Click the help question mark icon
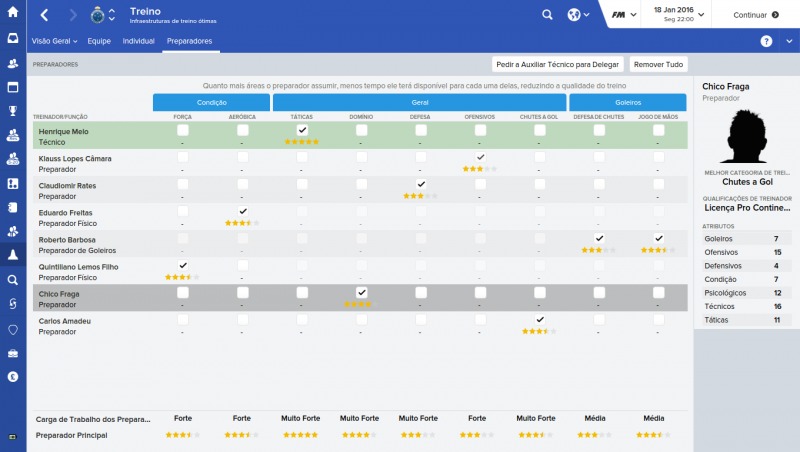 (x=766, y=41)
